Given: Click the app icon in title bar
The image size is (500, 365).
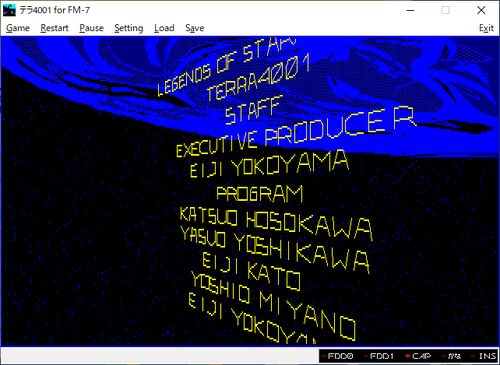Looking at the screenshot, I should point(9,10).
